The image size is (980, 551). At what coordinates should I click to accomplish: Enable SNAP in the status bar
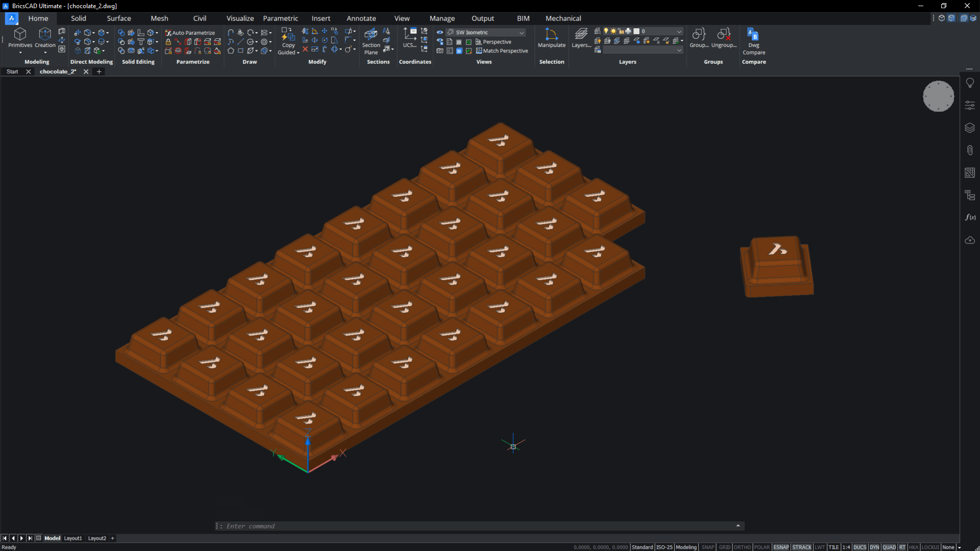click(x=708, y=547)
